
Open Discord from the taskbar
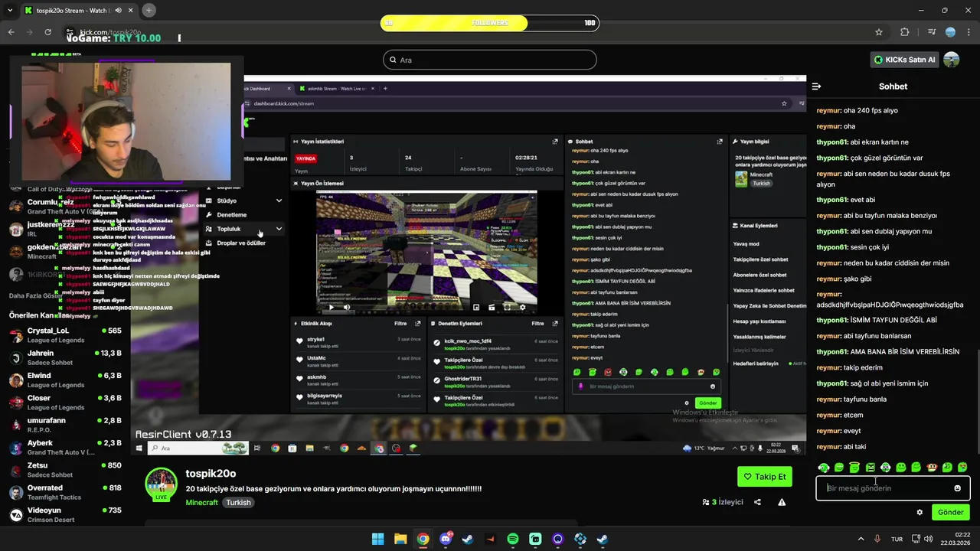(x=446, y=539)
